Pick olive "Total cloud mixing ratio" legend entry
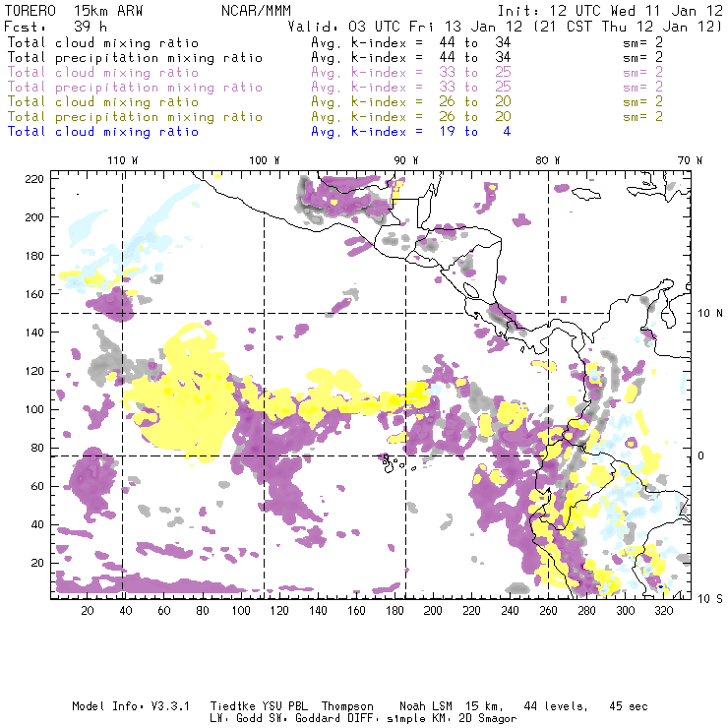The image size is (728, 728). tap(103, 102)
